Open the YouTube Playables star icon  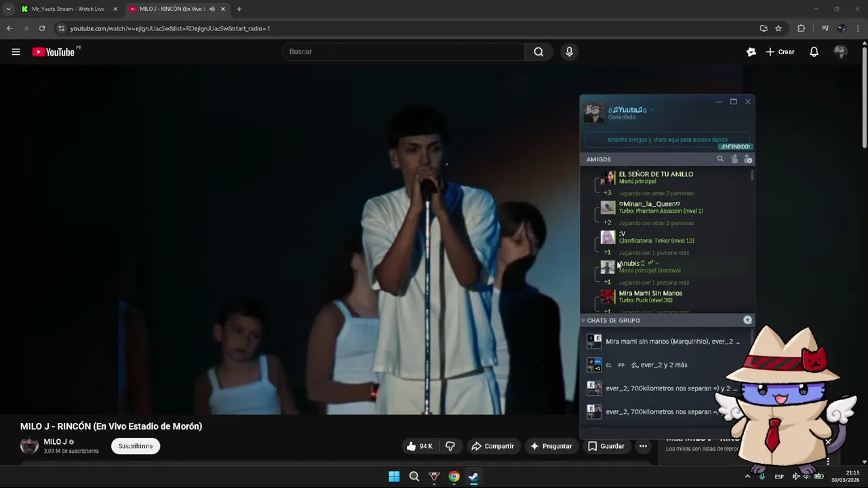(751, 52)
